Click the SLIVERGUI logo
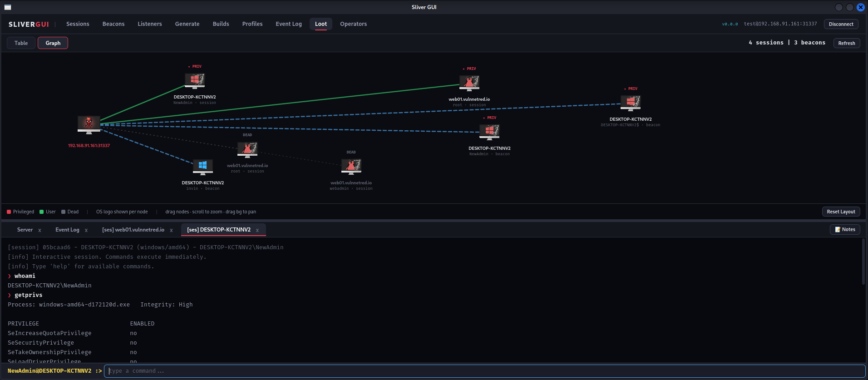The image size is (868, 380). (x=29, y=25)
